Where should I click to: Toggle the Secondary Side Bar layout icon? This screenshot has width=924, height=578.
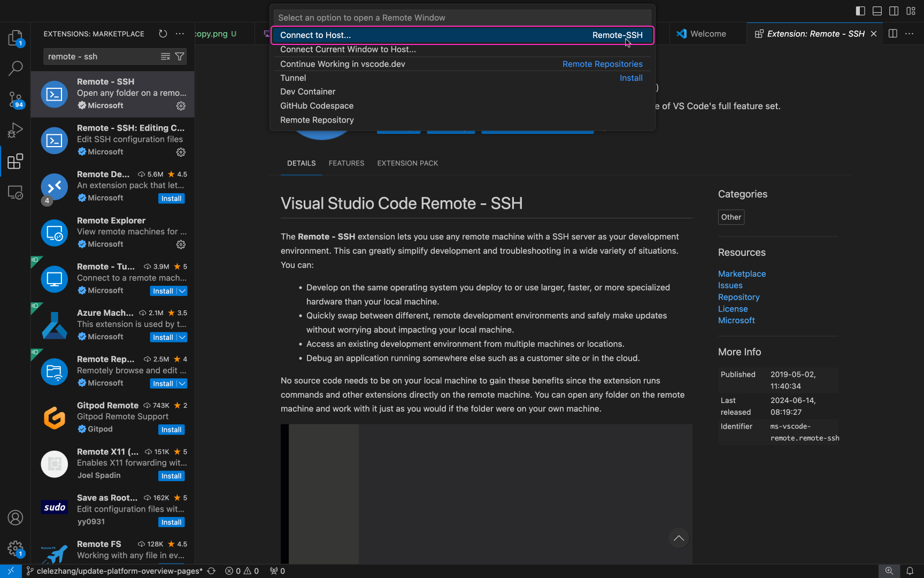894,11
